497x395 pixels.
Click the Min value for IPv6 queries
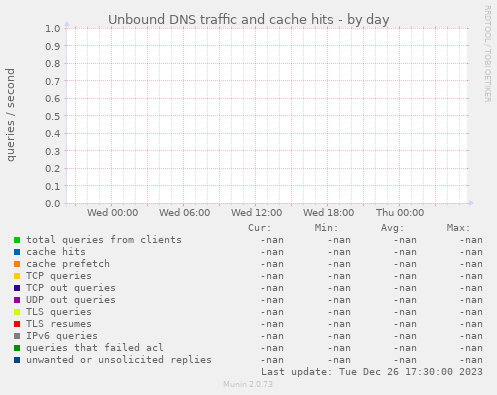[339, 336]
